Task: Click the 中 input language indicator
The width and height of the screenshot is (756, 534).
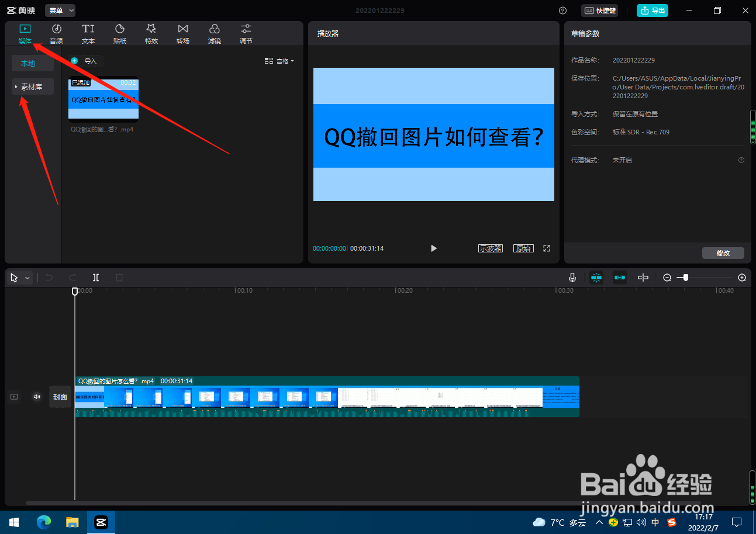Action: click(655, 522)
